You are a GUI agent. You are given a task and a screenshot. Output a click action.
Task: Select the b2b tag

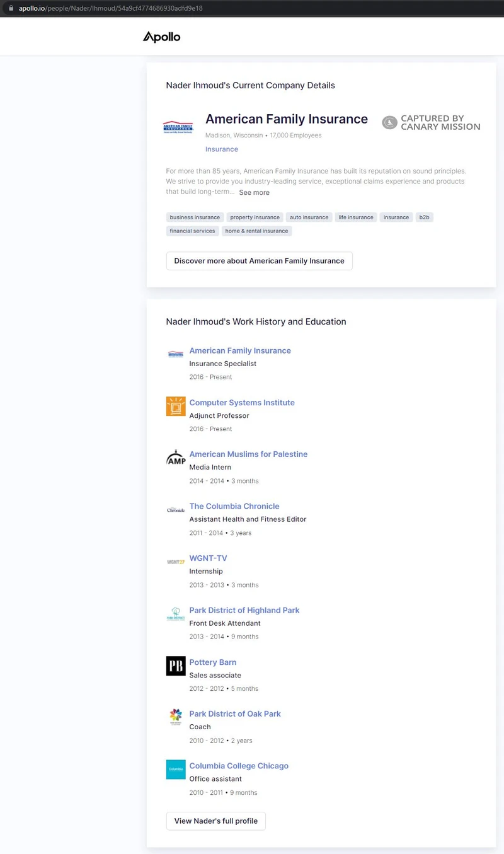point(425,217)
